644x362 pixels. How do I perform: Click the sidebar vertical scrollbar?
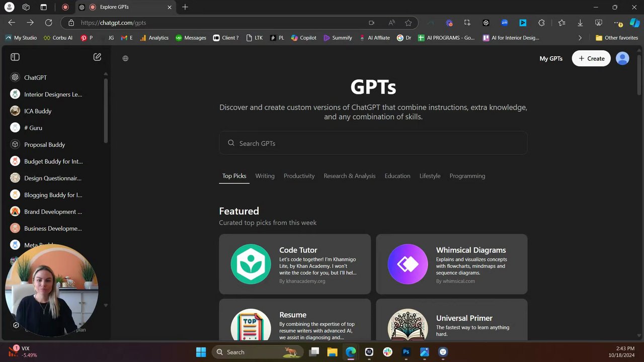coord(106,111)
